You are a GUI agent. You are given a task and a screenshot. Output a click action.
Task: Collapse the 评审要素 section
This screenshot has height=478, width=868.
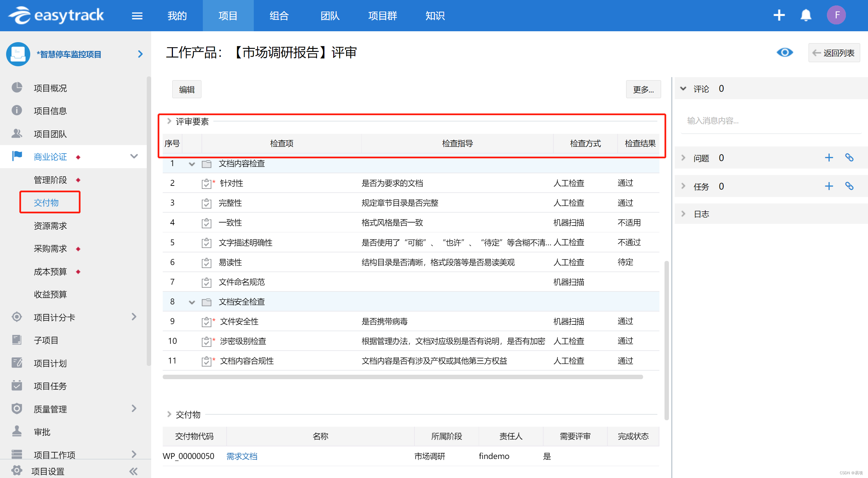(x=169, y=121)
